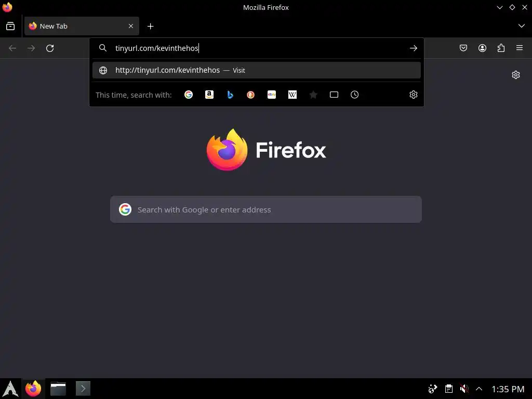Close the New Tab tab
Image resolution: width=532 pixels, height=399 pixels.
[131, 26]
